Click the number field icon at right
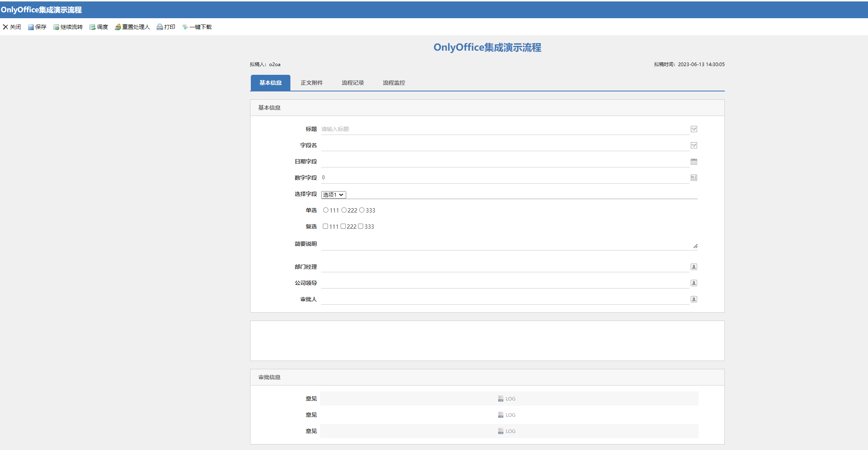Image resolution: width=868 pixels, height=450 pixels. [694, 178]
